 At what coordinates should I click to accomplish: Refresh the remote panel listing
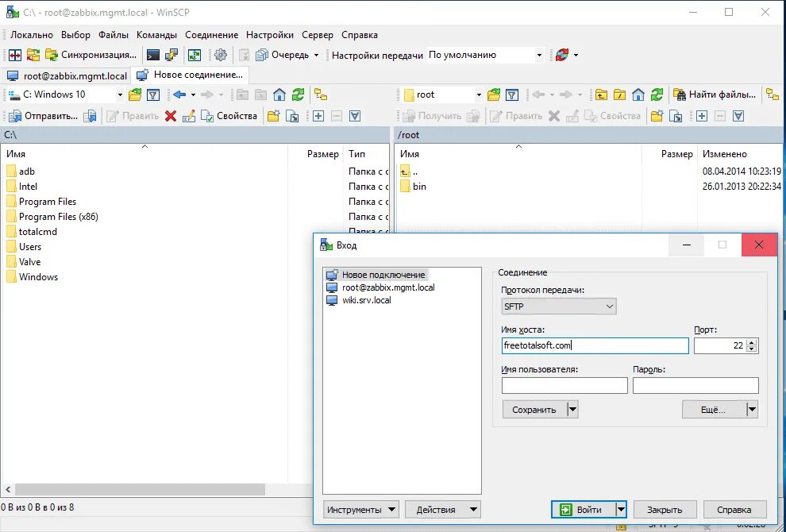(x=657, y=94)
